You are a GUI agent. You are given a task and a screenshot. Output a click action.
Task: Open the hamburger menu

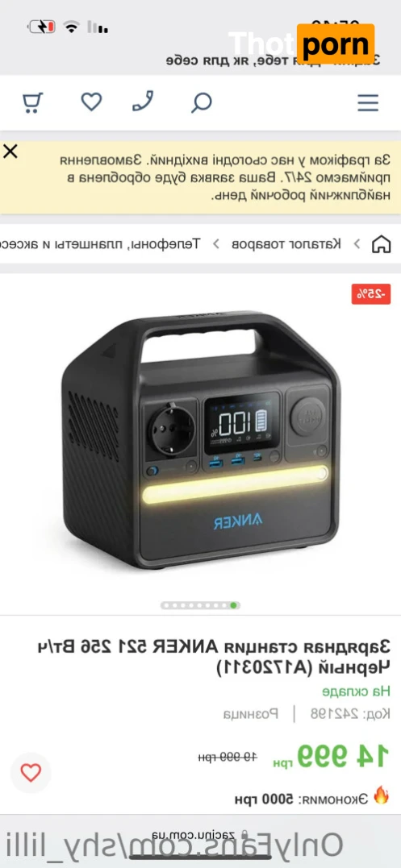coord(368,103)
